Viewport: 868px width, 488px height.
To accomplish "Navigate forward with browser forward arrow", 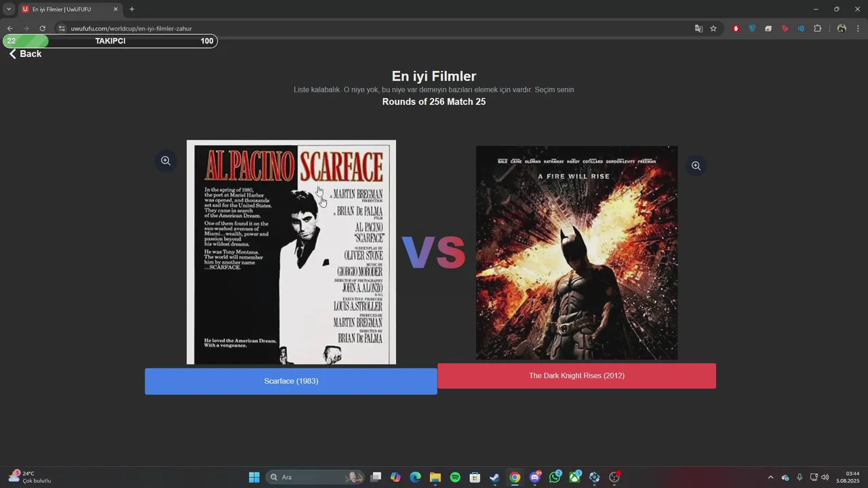I will pos(26,28).
